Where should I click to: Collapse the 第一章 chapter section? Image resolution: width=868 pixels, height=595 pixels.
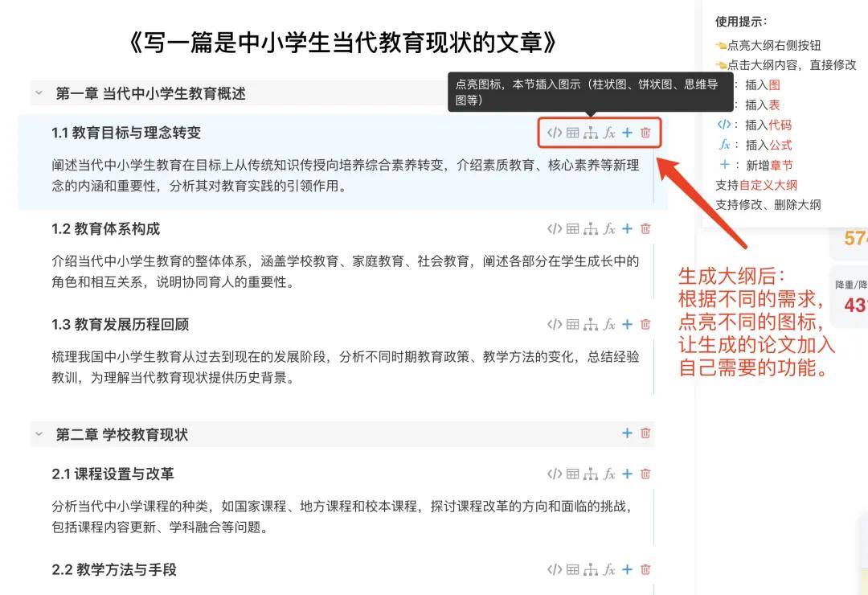(x=39, y=92)
